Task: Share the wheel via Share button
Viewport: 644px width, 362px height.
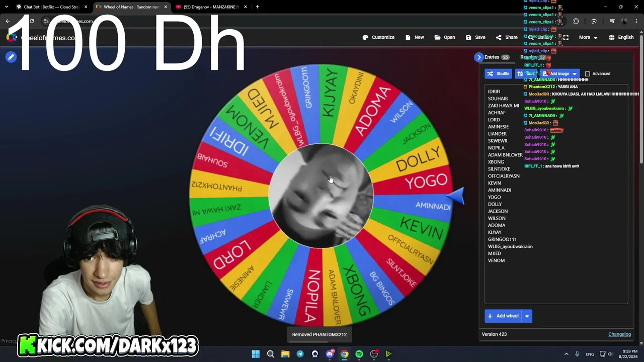Action: pyautogui.click(x=507, y=37)
